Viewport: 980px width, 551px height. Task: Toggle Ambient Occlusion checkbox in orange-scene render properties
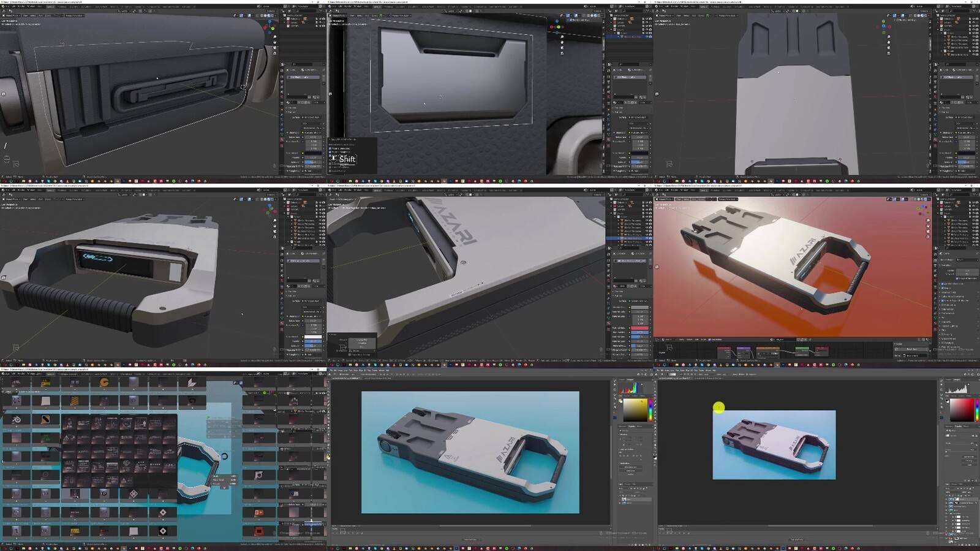943,284
